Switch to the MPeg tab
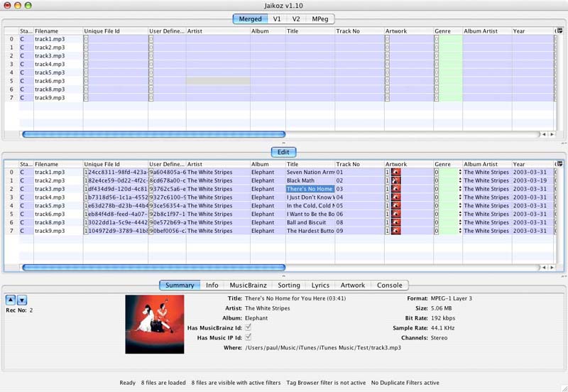The width and height of the screenshot is (568, 392). (x=320, y=19)
